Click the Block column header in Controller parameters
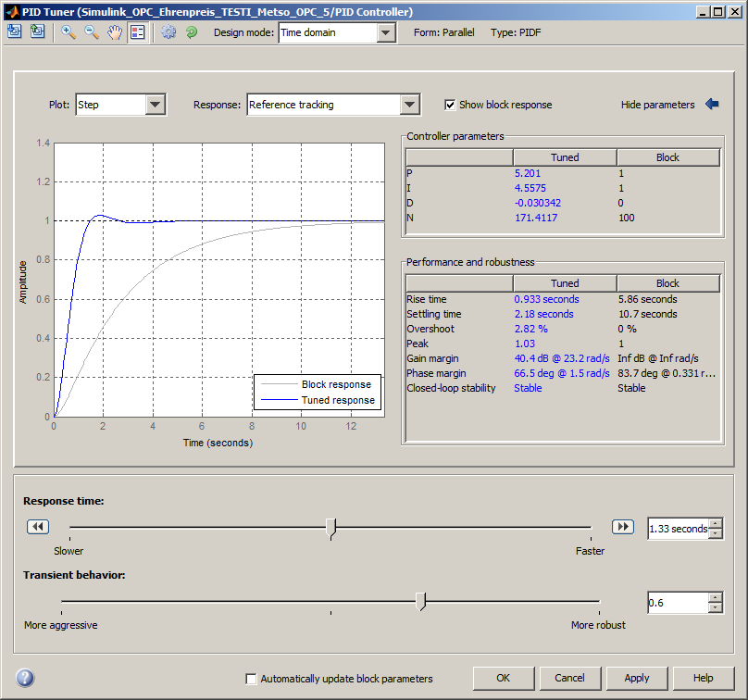The image size is (748, 700). (x=667, y=157)
